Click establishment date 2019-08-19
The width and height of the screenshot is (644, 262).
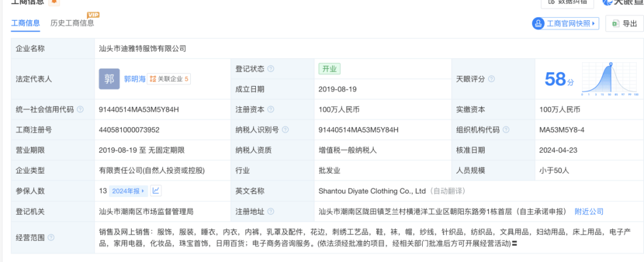coord(338,90)
